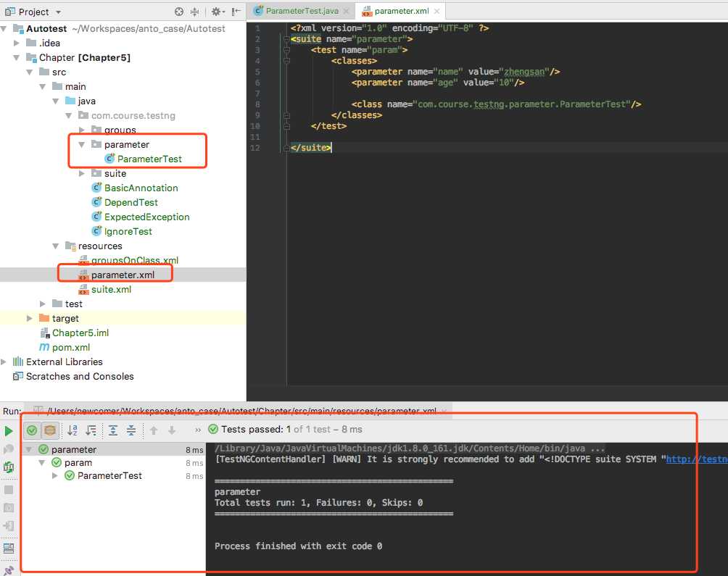Image resolution: width=728 pixels, height=576 pixels.
Task: Close the parameter.xml tab
Action: [x=437, y=11]
